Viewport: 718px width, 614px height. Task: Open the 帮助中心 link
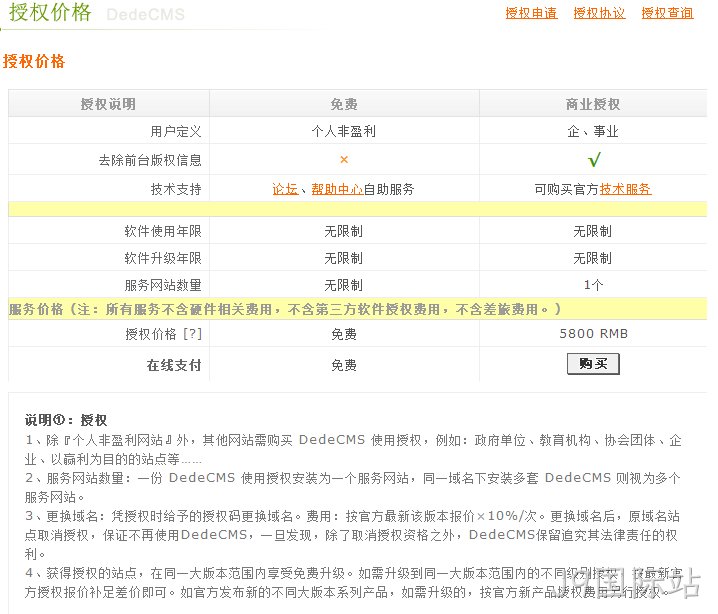click(x=337, y=189)
